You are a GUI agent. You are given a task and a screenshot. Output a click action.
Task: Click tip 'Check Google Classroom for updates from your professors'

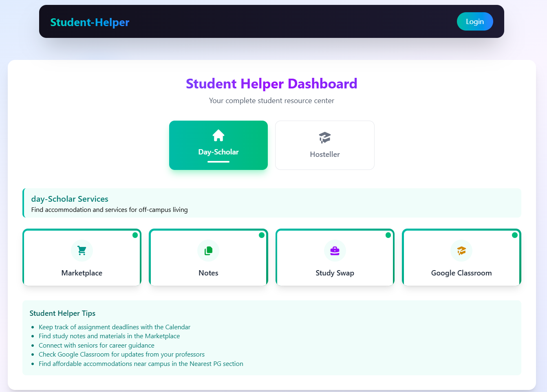(x=121, y=355)
